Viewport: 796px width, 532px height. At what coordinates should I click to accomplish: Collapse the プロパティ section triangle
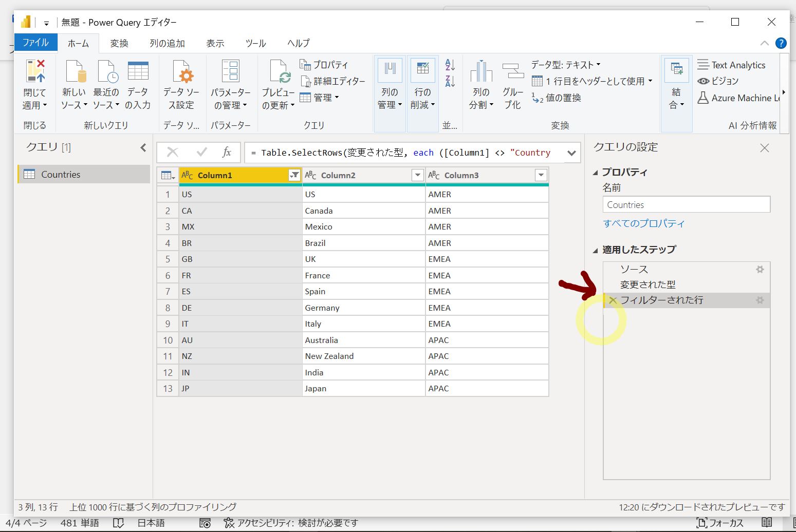[596, 173]
